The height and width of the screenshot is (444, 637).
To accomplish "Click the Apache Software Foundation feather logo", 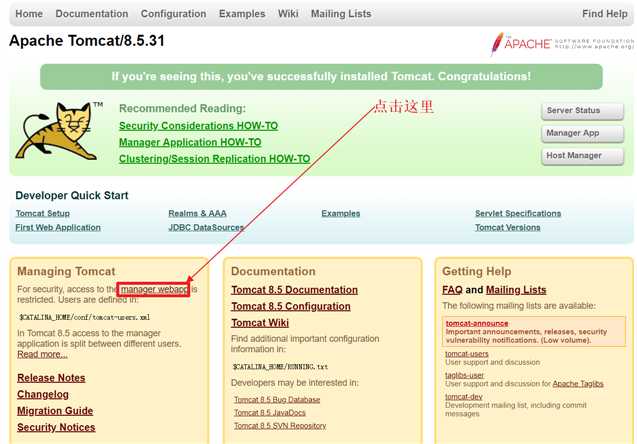I will click(562, 44).
